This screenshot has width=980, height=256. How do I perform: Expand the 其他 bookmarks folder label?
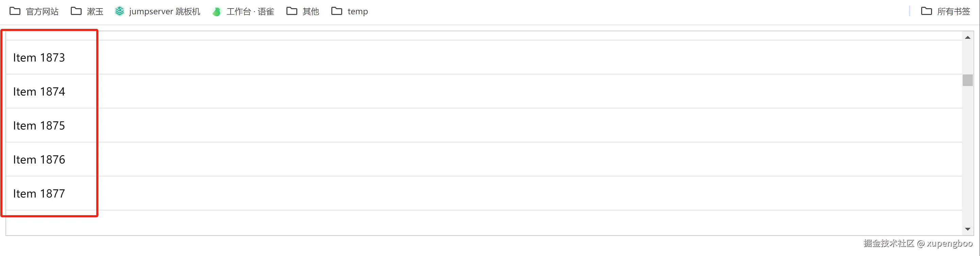point(311,12)
